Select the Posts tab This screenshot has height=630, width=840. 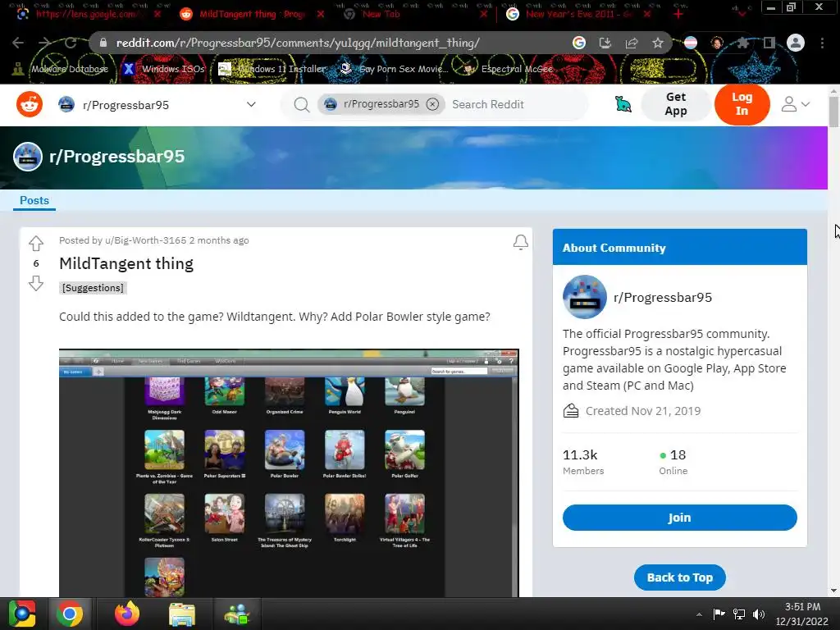tap(34, 200)
